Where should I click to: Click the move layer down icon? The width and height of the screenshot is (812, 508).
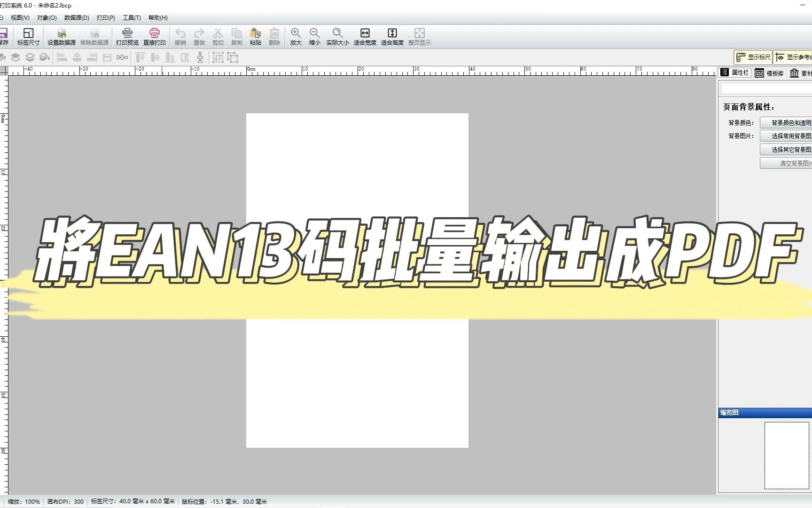pyautogui.click(x=16, y=57)
